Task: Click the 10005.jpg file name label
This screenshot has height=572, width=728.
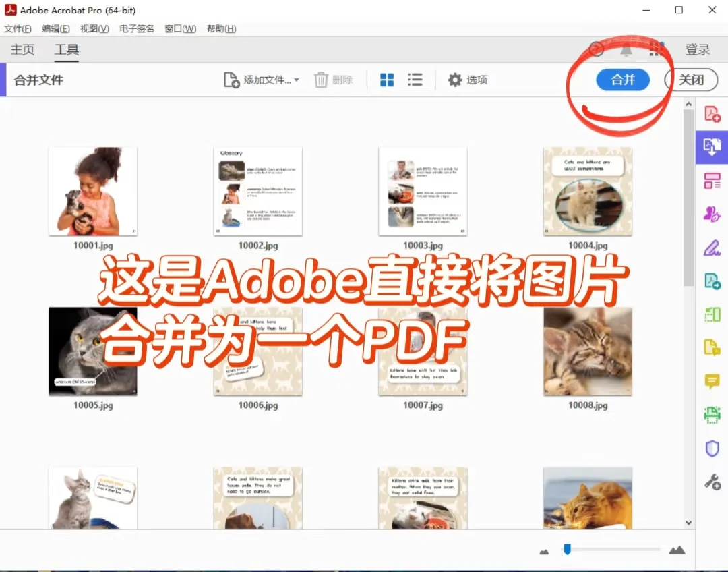Action: click(93, 405)
